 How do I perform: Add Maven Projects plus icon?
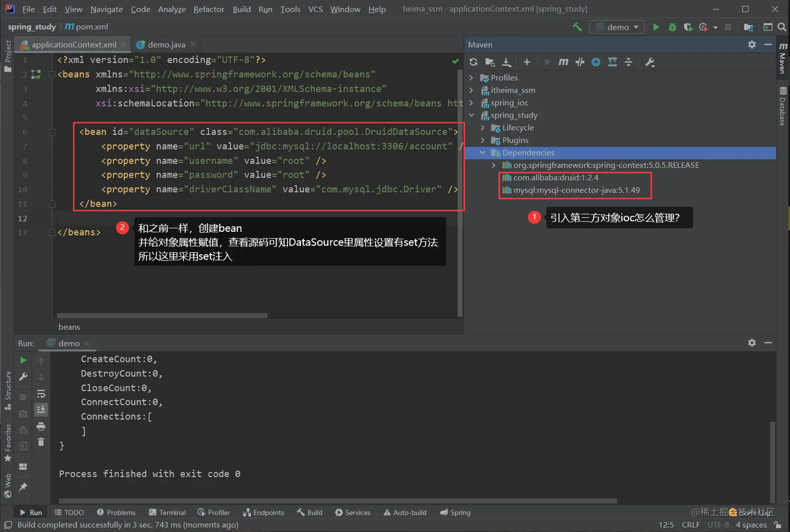pos(527,62)
